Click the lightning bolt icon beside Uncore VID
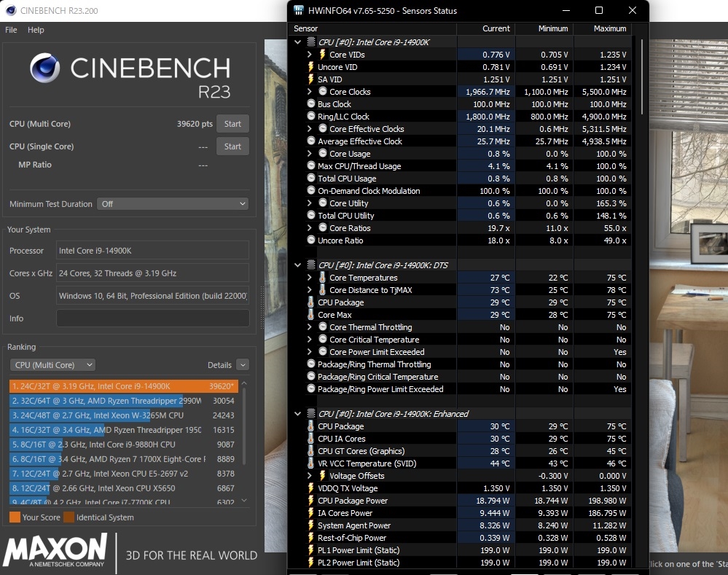Screen dimensions: 728x575 (x=311, y=67)
